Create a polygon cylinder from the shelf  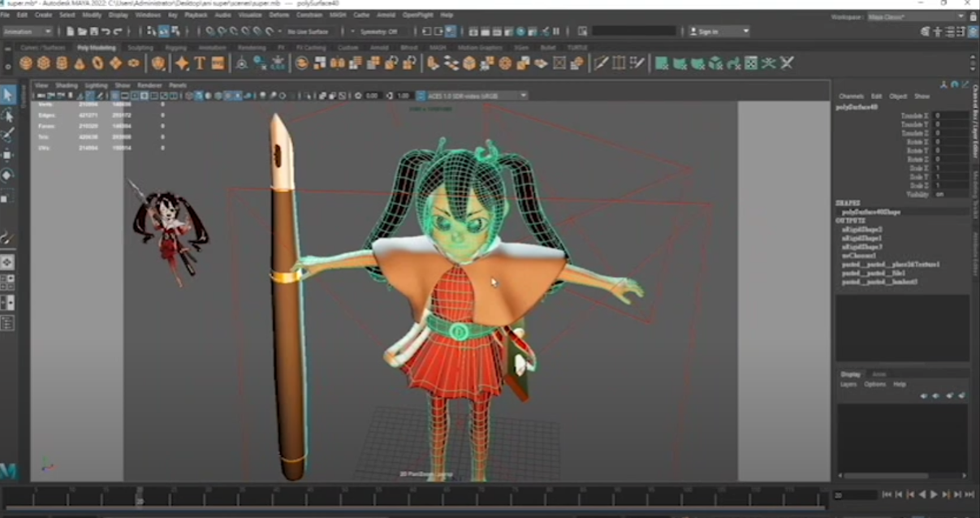(62, 63)
